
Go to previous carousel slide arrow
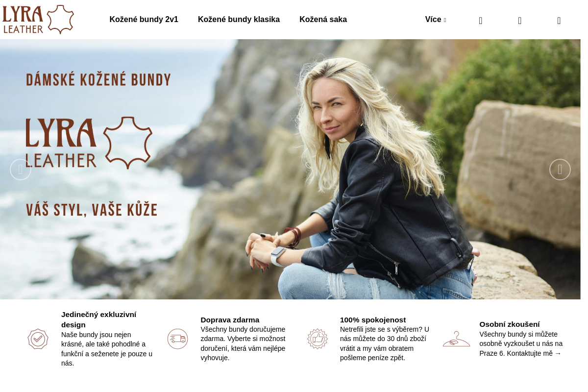click(x=21, y=170)
